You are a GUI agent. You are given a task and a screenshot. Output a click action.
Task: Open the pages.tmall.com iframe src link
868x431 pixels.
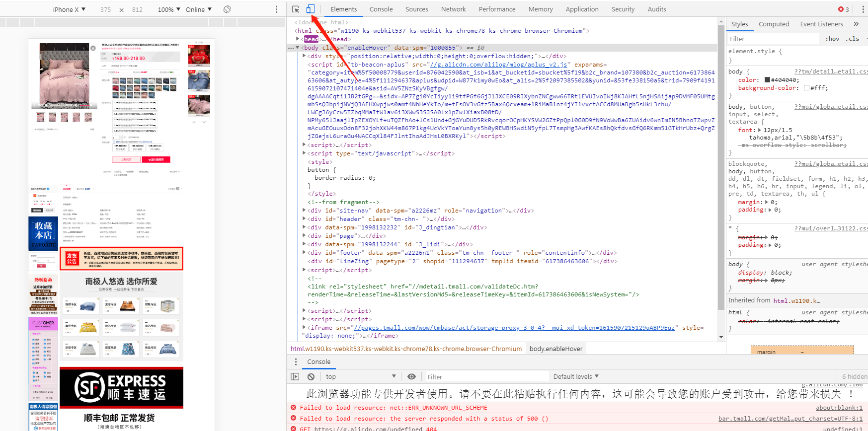click(514, 328)
